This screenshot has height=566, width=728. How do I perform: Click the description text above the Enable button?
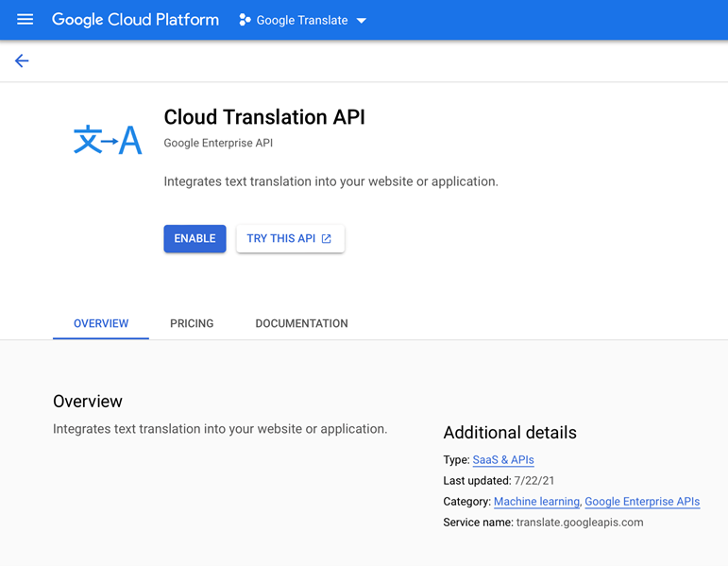(x=331, y=181)
